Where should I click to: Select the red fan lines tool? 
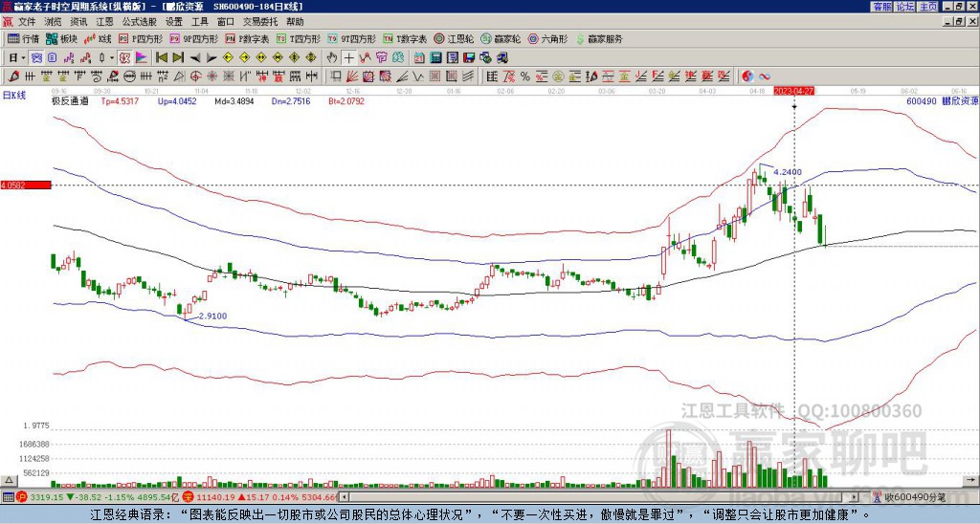352,76
